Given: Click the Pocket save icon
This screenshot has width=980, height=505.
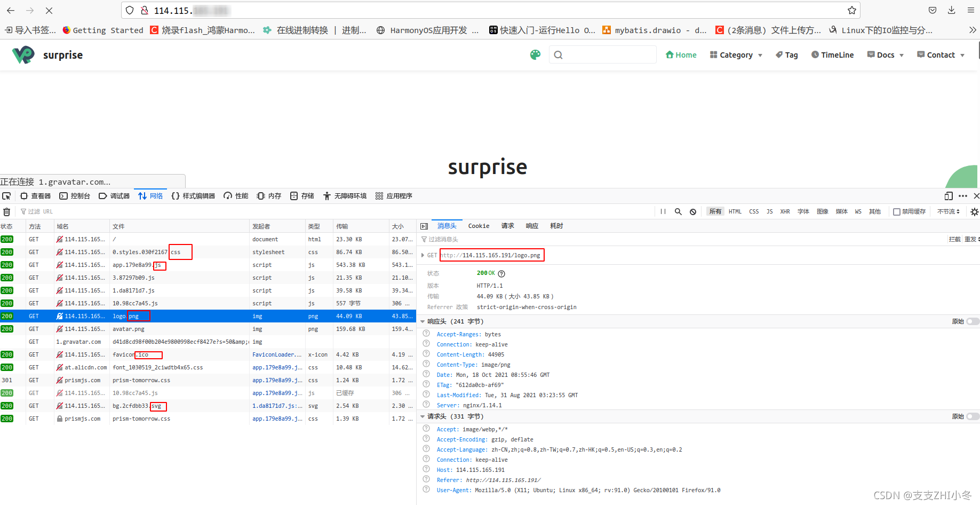Looking at the screenshot, I should (x=932, y=10).
